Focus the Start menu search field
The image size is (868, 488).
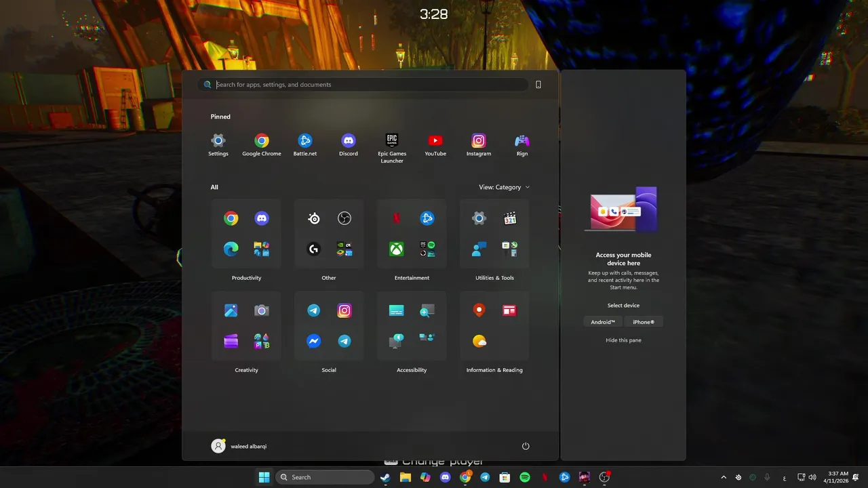pyautogui.click(x=363, y=85)
